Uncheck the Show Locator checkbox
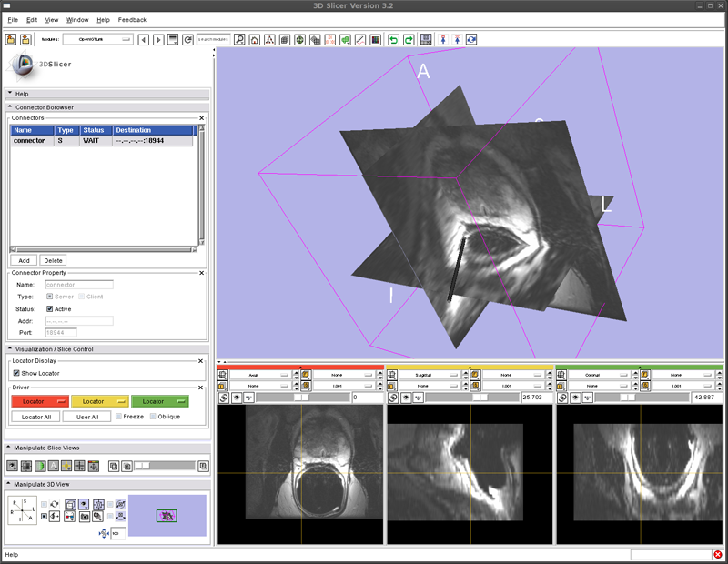This screenshot has width=728, height=564. tap(16, 373)
